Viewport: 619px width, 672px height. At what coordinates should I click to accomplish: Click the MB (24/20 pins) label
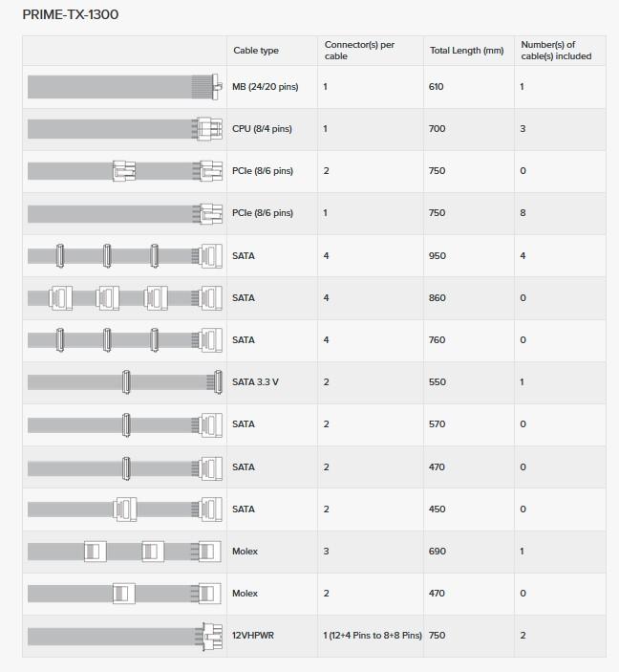pos(265,87)
